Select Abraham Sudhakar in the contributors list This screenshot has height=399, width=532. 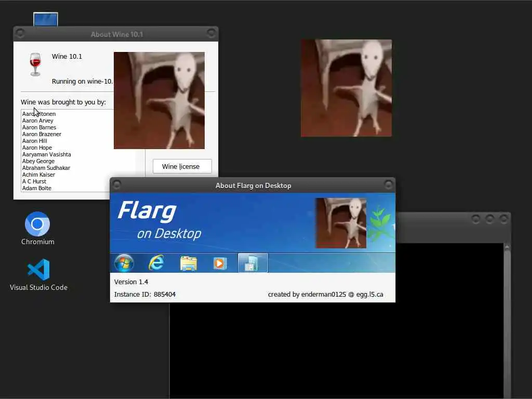click(46, 168)
